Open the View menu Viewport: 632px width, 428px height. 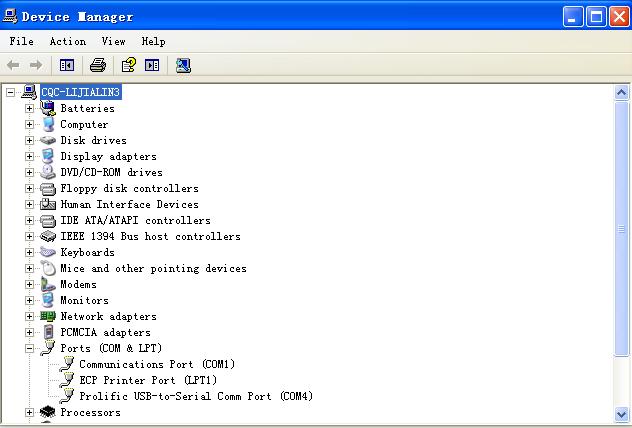tap(113, 41)
